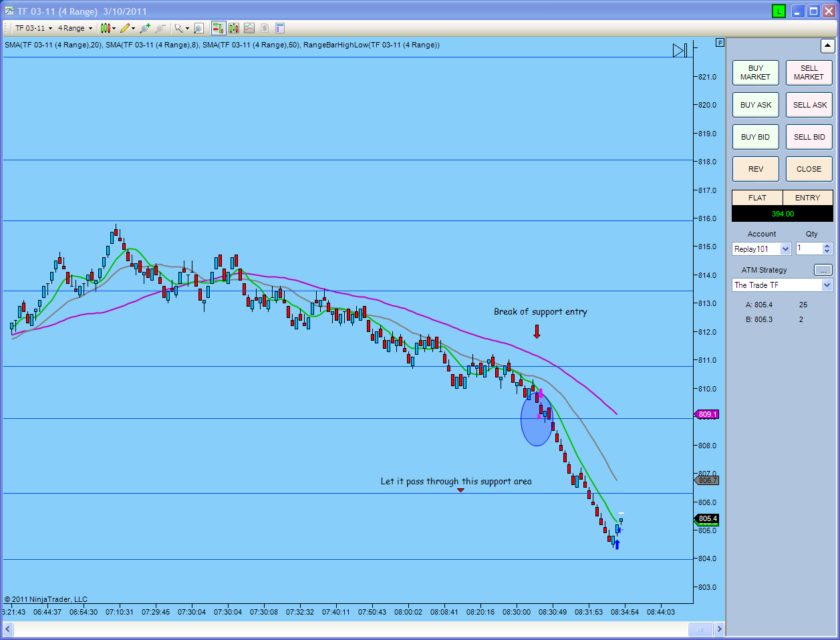Decrease quantity with the down stepper

827,252
